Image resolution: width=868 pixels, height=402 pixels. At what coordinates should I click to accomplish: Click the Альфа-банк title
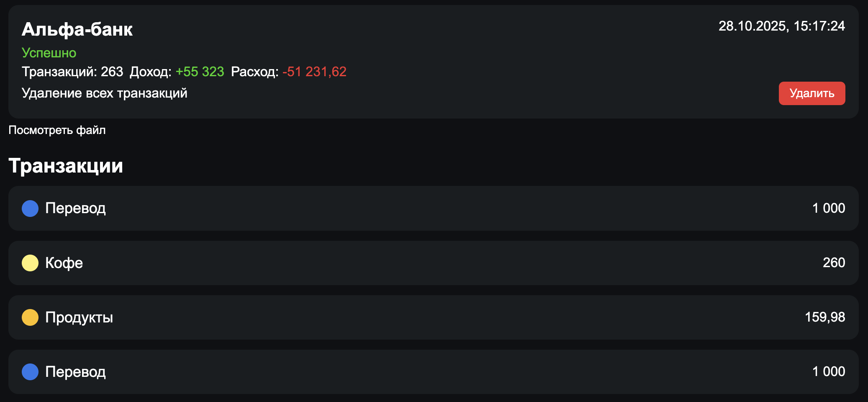click(77, 29)
